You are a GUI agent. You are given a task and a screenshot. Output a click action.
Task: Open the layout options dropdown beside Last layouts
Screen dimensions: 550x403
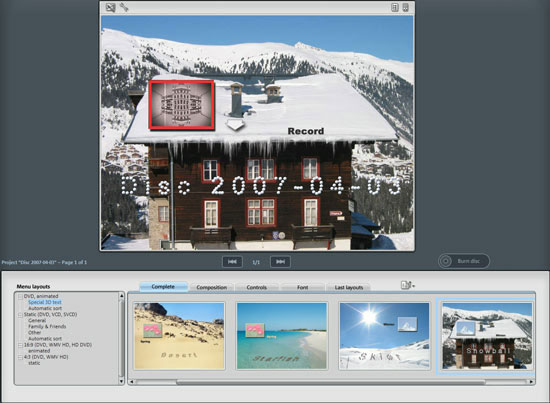click(408, 285)
